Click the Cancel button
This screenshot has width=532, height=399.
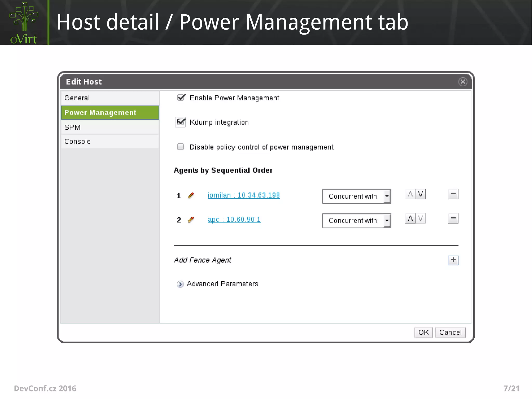[450, 332]
